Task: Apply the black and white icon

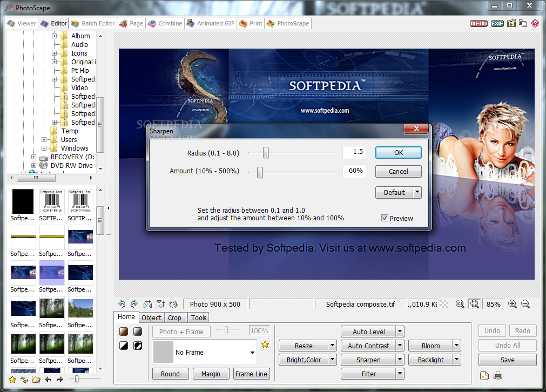Action: click(124, 346)
